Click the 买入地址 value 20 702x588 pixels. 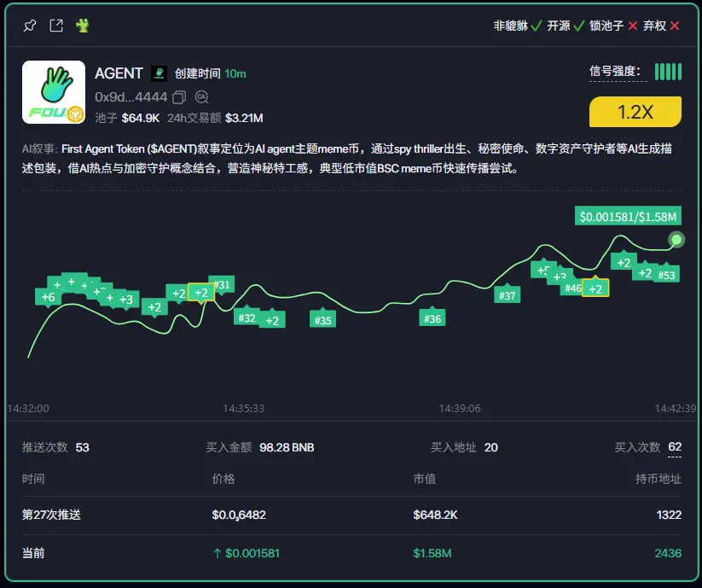[x=491, y=447]
